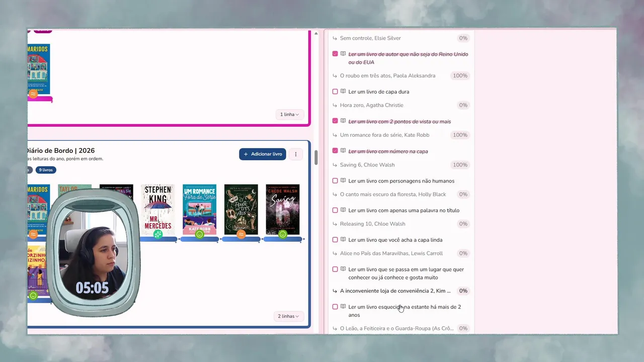Open the Um Romance Fora de Série cover
This screenshot has width=644, height=362.
(x=200, y=209)
